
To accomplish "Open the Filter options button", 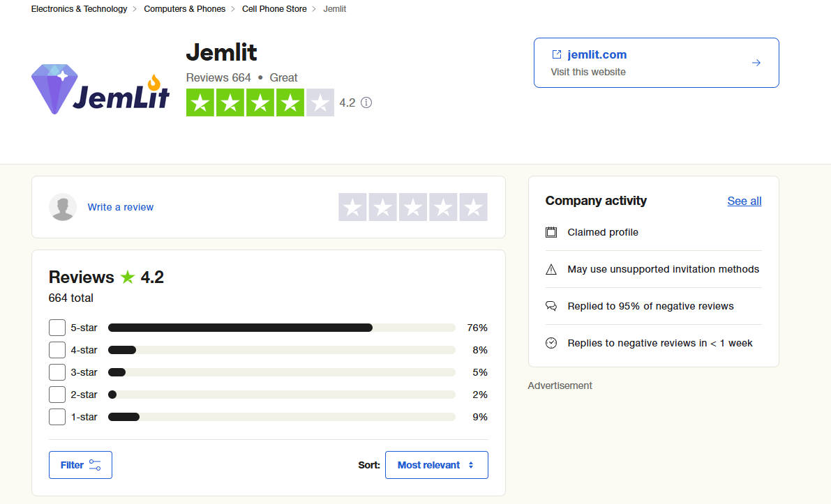I will coord(80,465).
